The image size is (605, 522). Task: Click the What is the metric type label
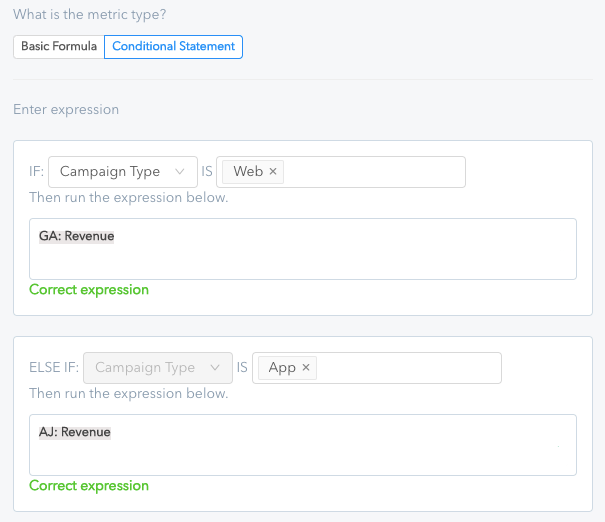click(x=90, y=15)
